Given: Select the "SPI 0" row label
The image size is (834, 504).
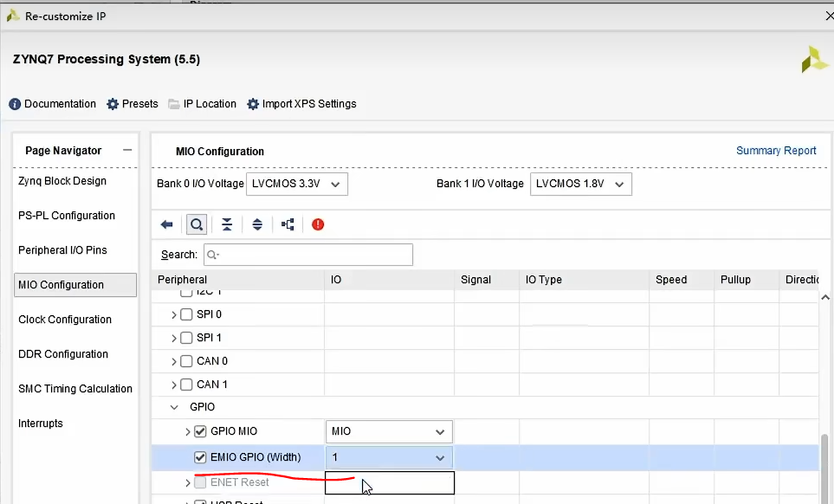Looking at the screenshot, I should click(209, 314).
